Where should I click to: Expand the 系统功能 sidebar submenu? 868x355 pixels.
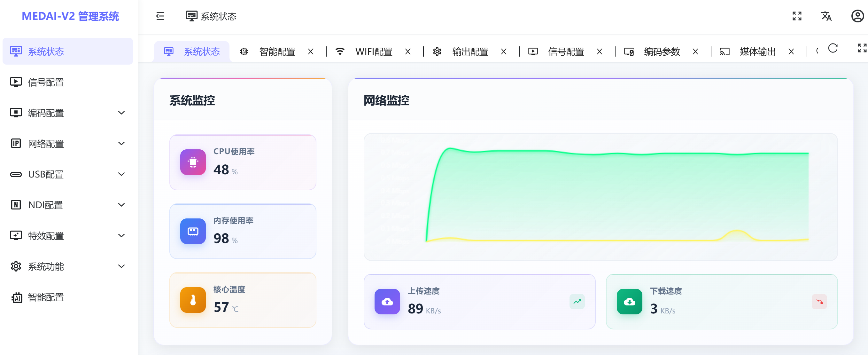tap(68, 266)
